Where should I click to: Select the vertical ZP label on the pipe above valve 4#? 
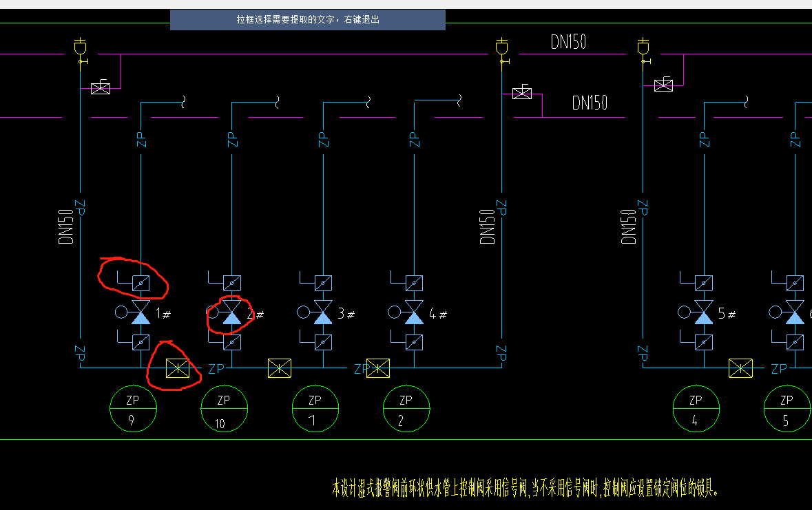click(415, 139)
